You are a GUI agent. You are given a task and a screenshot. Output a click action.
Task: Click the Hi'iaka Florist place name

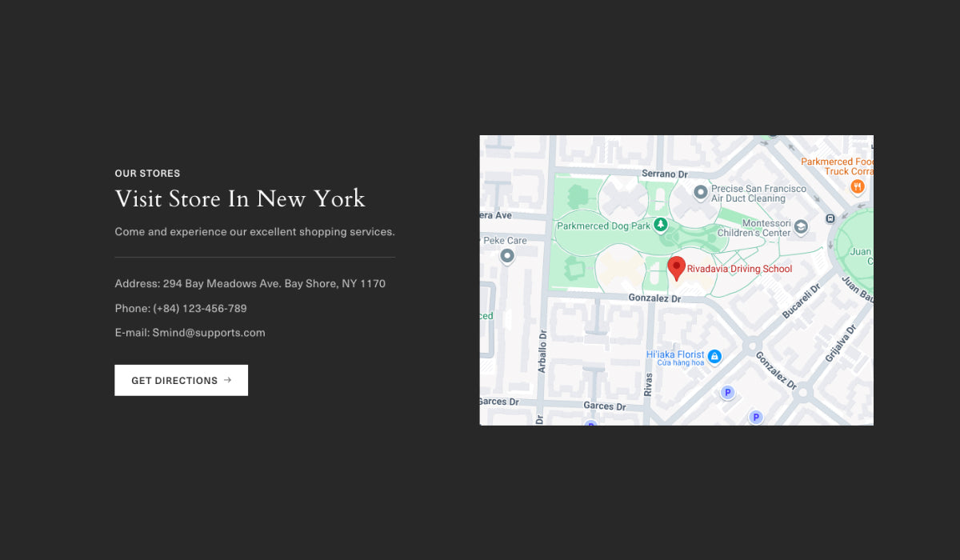(675, 354)
